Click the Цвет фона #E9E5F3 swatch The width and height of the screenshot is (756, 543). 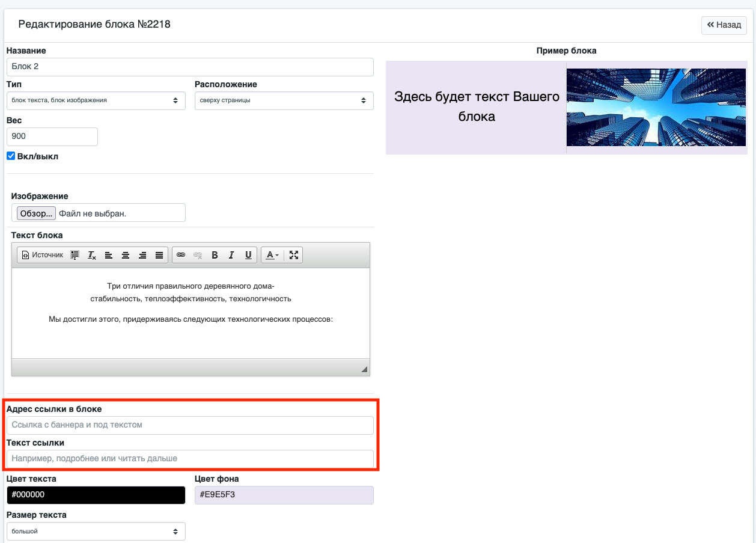click(284, 495)
